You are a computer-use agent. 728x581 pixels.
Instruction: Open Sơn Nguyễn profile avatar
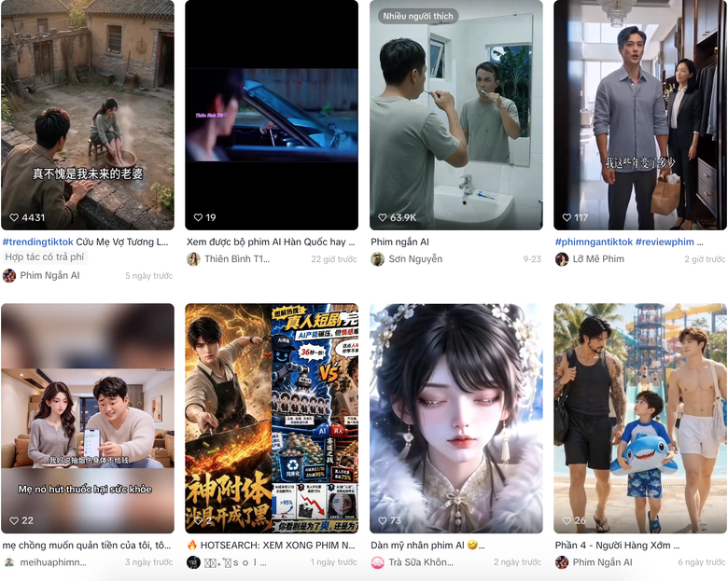[x=377, y=259]
